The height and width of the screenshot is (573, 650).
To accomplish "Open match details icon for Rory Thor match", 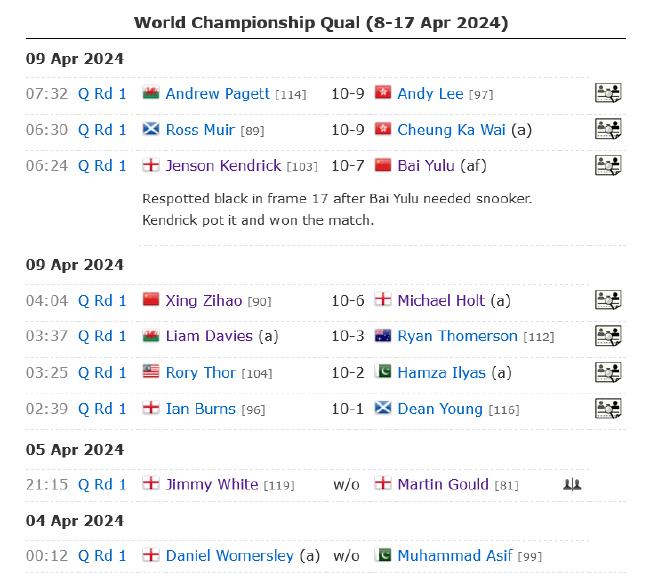I will (608, 372).
